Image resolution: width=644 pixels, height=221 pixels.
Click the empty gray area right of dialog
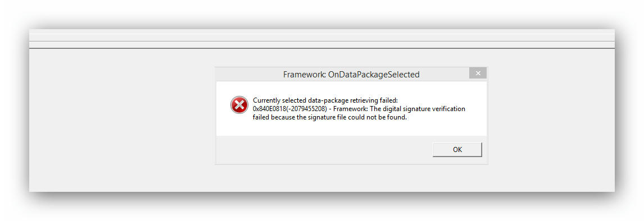tap(551, 119)
